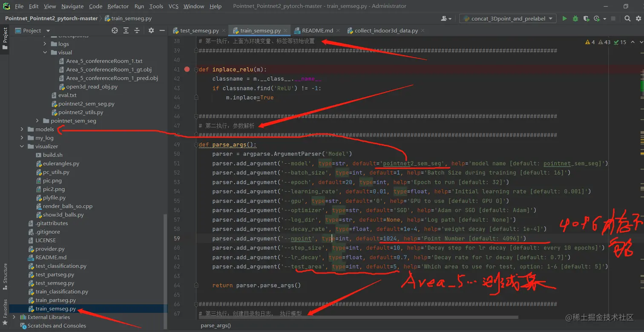Click the train_semseg.py breadcrumb
Viewport: 644px width, 332px height.
128,18
